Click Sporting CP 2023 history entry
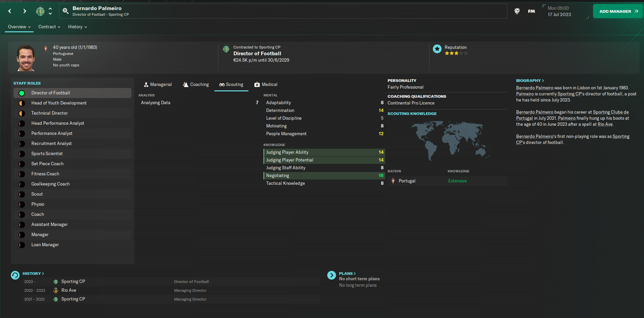 coord(170,282)
